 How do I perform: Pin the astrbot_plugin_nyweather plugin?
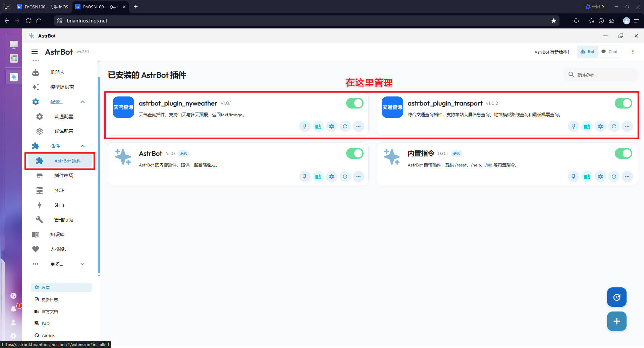coord(305,126)
